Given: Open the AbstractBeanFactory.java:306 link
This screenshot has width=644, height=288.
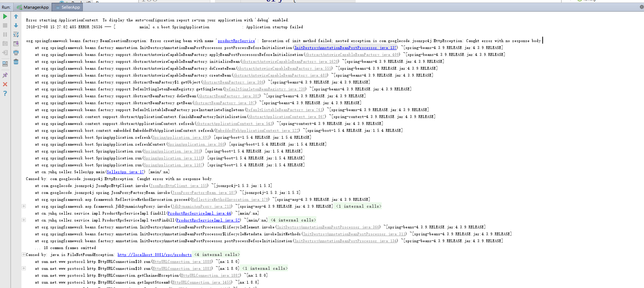Looking at the screenshot, I should pyautogui.click(x=233, y=82).
